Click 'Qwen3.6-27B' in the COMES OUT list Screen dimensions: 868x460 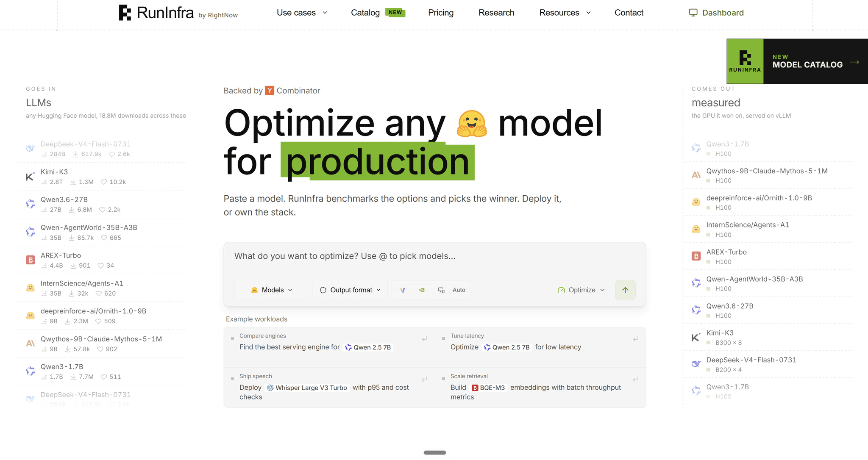tap(730, 306)
